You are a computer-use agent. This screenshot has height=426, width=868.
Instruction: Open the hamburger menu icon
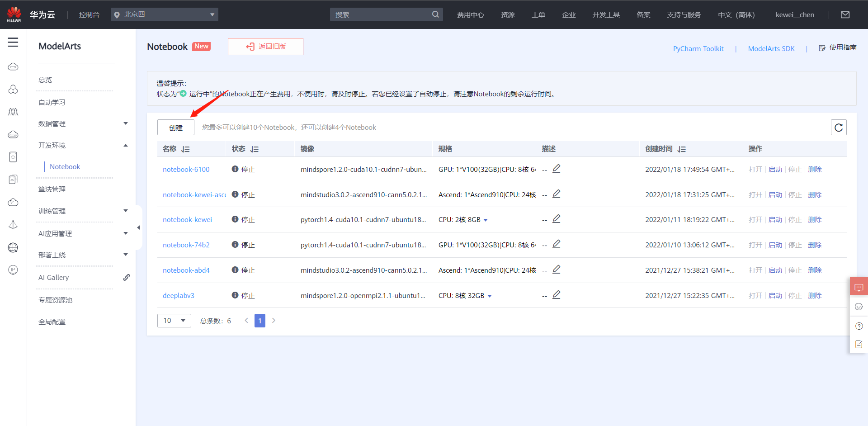coord(13,43)
